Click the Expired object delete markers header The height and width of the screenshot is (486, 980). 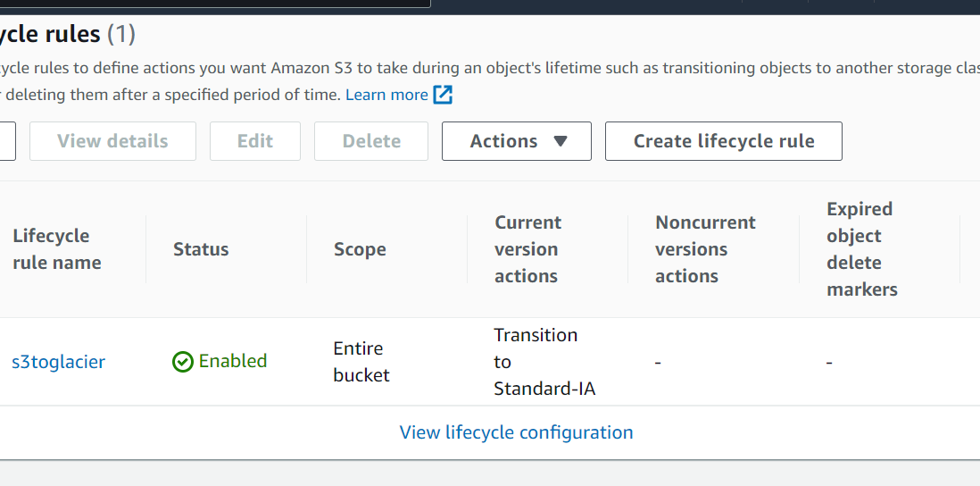[x=861, y=249]
